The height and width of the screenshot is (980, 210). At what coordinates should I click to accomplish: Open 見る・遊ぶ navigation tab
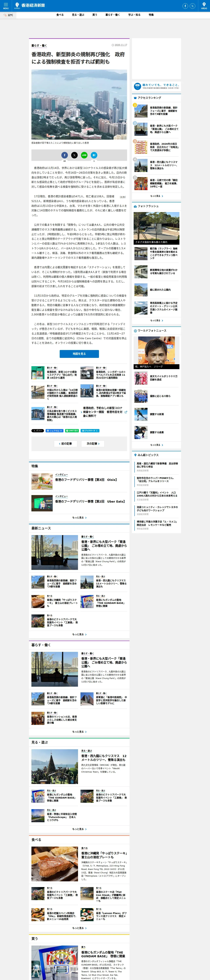78,15
